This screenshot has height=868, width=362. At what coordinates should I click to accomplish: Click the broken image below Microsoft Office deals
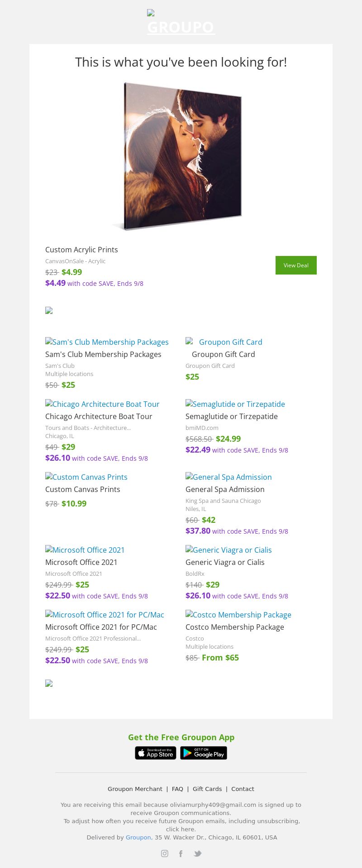(49, 683)
